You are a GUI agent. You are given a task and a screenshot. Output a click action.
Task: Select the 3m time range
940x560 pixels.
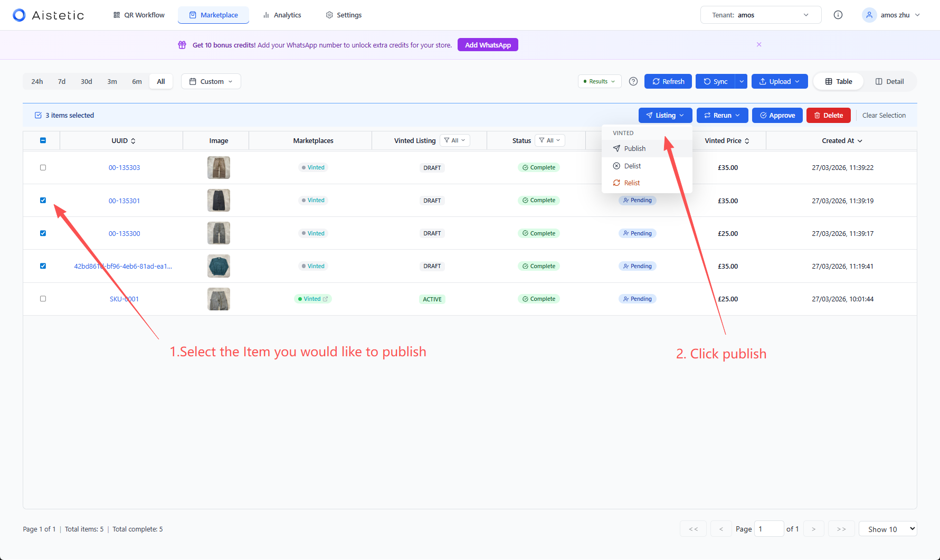(112, 81)
